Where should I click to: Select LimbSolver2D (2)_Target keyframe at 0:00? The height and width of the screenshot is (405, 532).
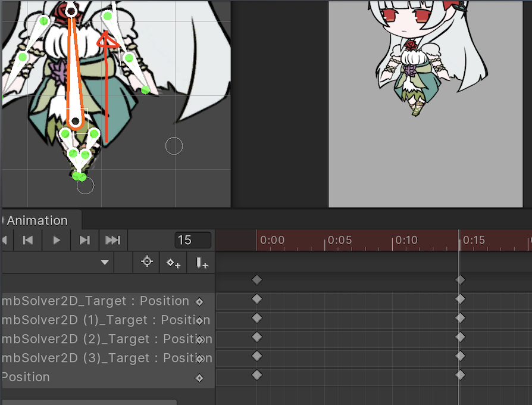click(257, 337)
